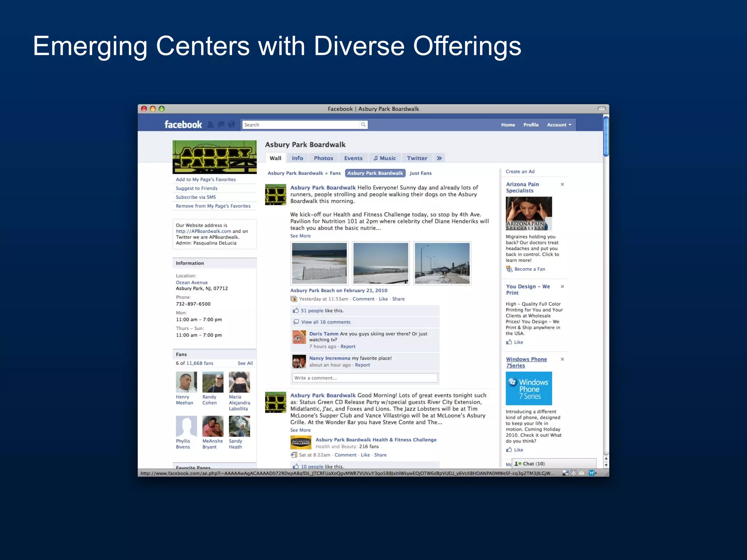Open the Music tab
The height and width of the screenshot is (560, 747).
pyautogui.click(x=385, y=158)
